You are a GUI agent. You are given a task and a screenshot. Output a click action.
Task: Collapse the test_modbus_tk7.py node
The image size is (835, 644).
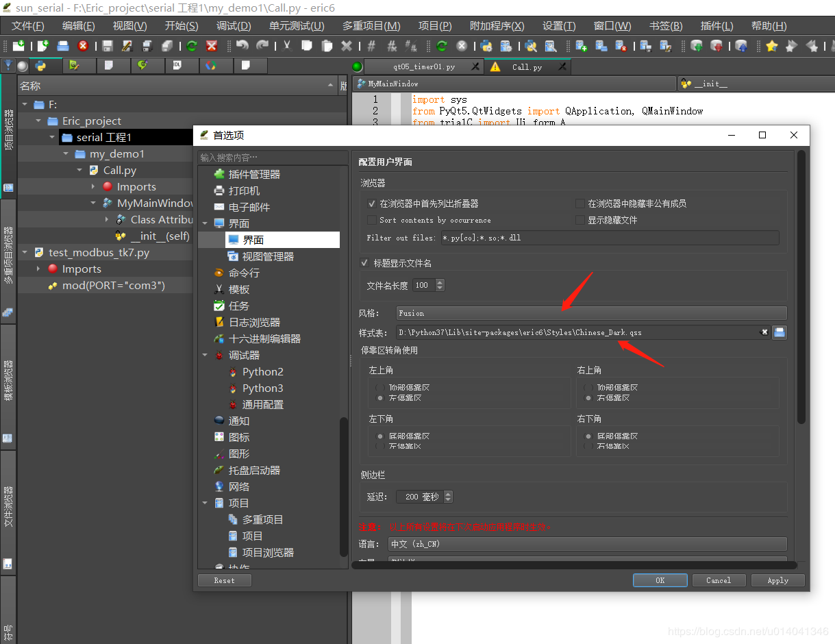pos(25,252)
